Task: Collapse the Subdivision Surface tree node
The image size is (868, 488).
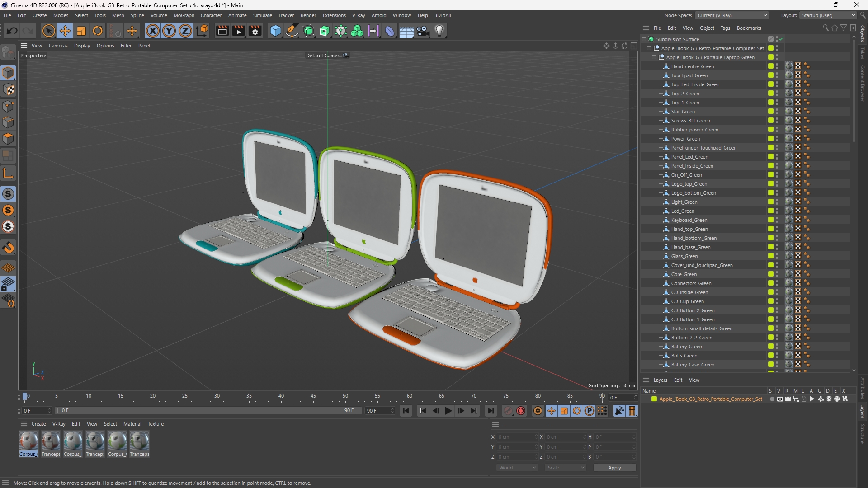Action: click(644, 39)
